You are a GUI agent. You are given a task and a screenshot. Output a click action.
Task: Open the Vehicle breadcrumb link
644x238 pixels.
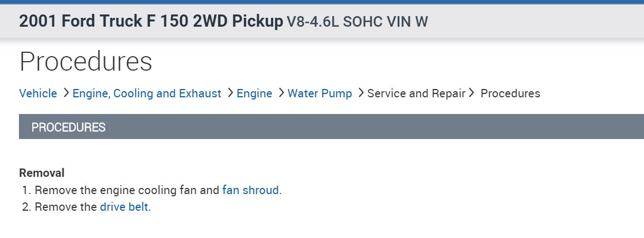point(38,93)
